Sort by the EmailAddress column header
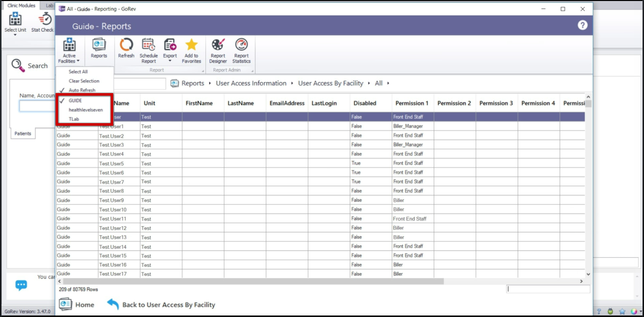The width and height of the screenshot is (644, 317). [x=287, y=103]
